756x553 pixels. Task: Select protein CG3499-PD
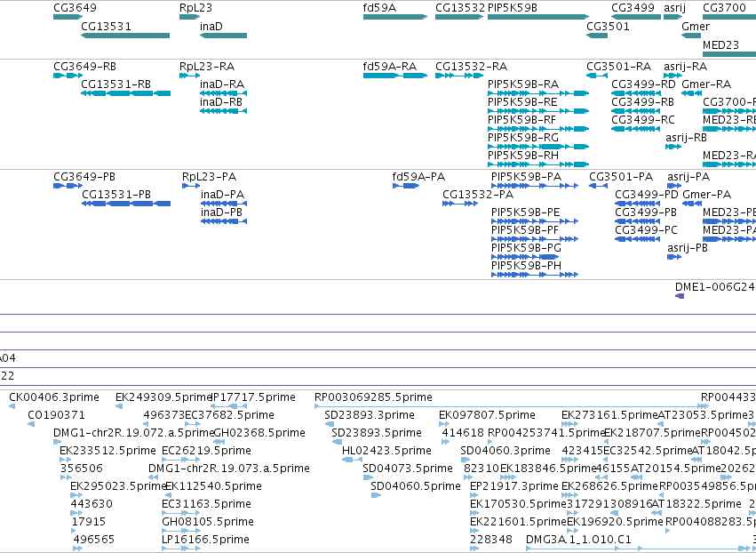pyautogui.click(x=647, y=195)
